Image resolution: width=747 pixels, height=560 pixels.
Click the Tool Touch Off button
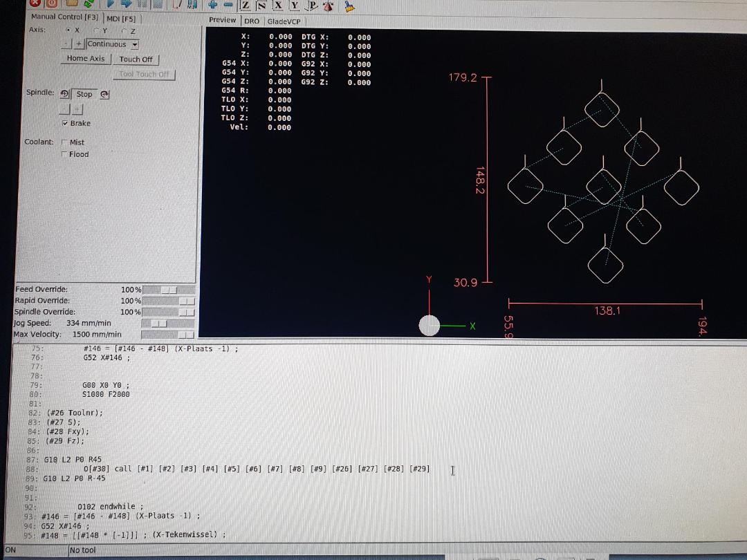point(145,74)
